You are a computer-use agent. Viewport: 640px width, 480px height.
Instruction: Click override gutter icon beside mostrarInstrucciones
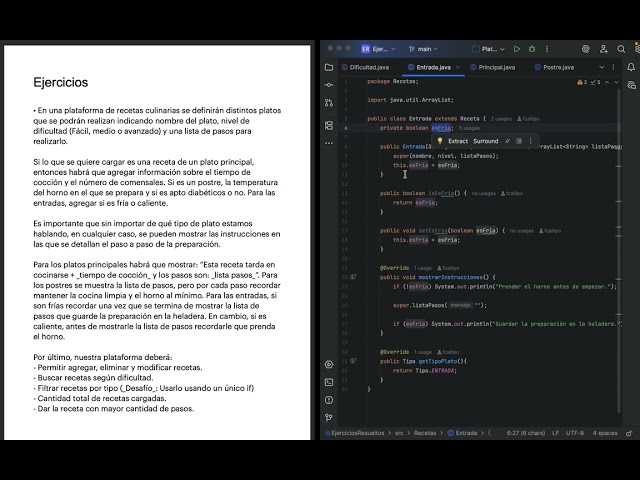click(x=353, y=277)
